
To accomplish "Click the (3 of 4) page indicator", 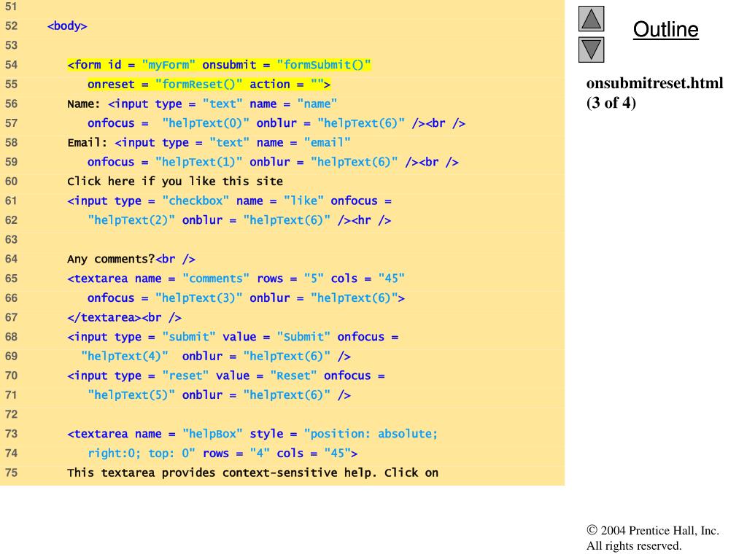I will (x=611, y=102).
